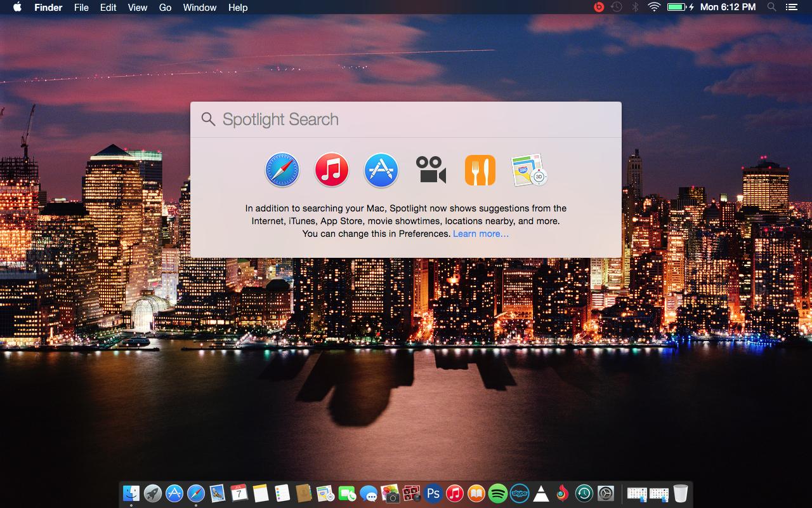Click the battery status indicator
Screen dimensions: 812x508
681,7
